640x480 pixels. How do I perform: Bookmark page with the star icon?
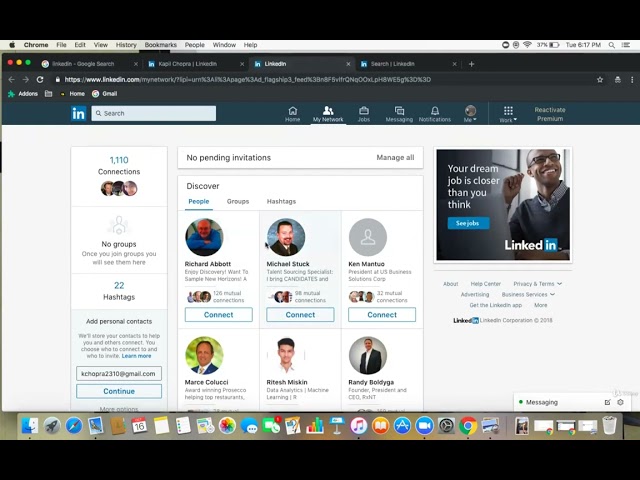pos(600,80)
